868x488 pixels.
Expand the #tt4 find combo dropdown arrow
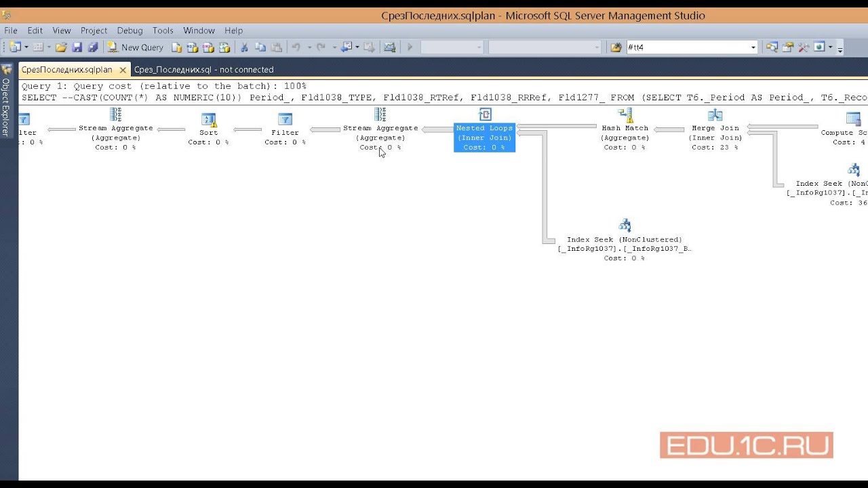[753, 47]
